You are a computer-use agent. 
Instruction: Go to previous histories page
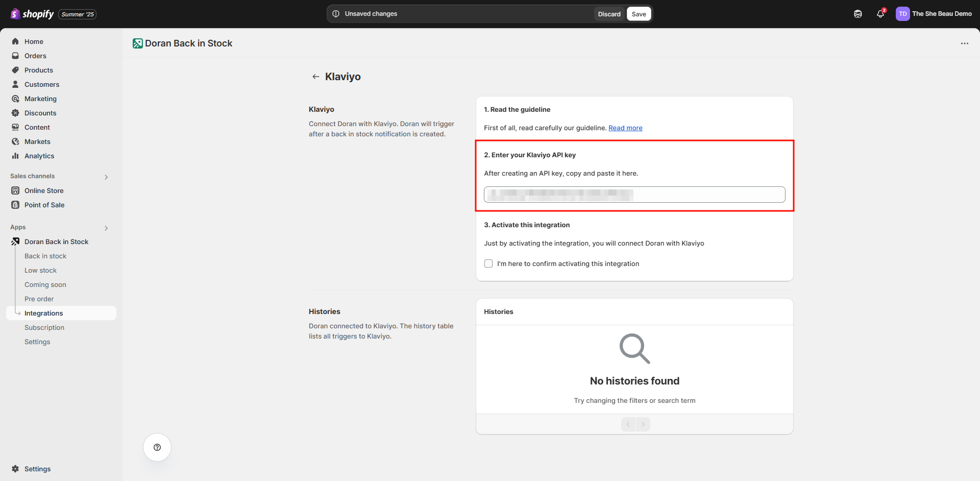point(628,424)
